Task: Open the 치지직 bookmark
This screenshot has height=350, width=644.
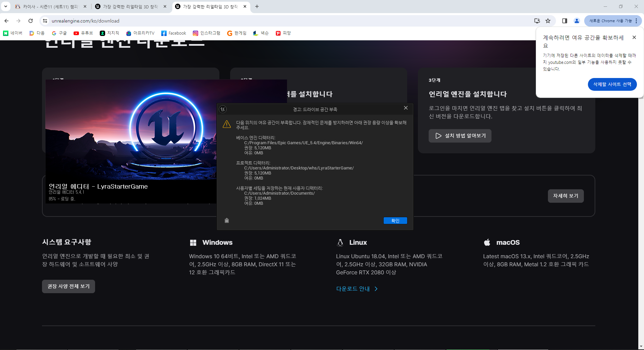Action: (110, 33)
